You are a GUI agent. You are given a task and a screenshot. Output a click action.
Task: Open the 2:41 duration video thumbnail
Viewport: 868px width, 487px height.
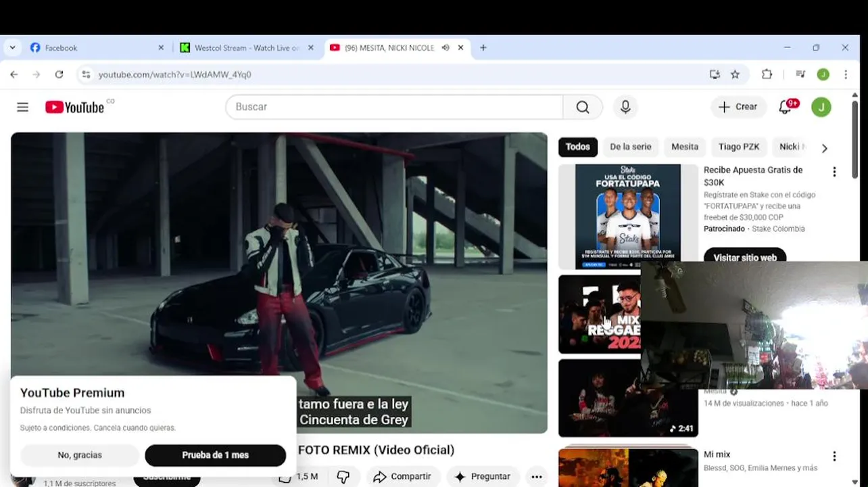coord(628,398)
